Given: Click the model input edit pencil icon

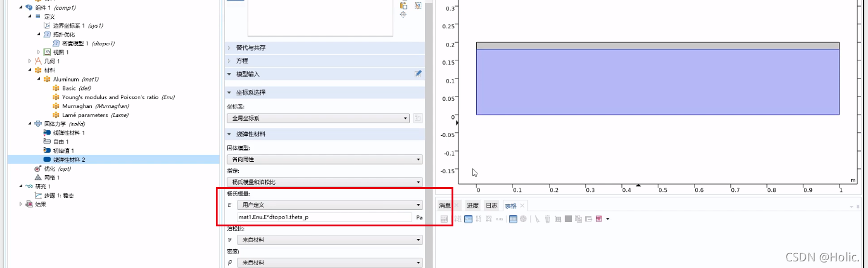Looking at the screenshot, I should point(418,74).
